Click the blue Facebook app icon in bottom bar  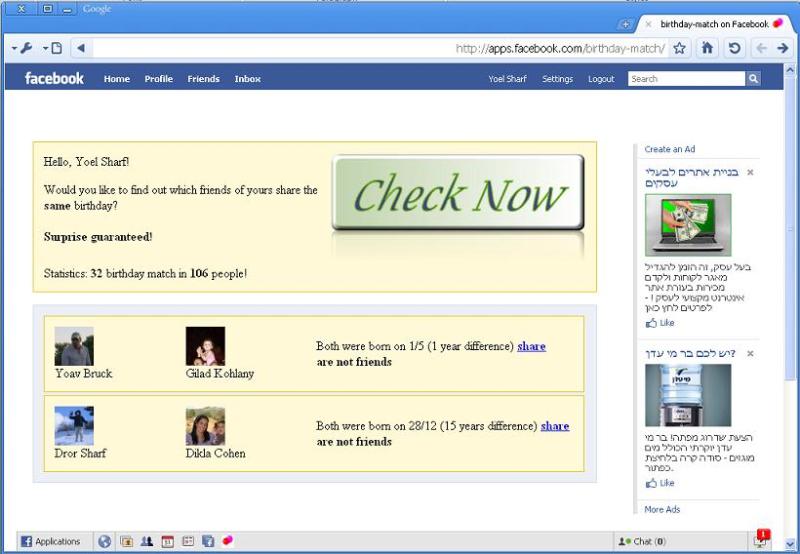[208, 541]
